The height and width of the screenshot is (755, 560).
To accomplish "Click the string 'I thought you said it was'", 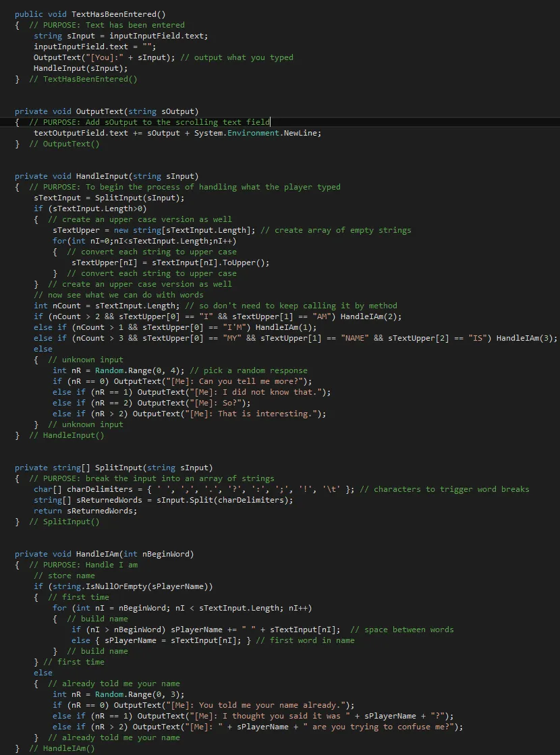I will 281,716.
